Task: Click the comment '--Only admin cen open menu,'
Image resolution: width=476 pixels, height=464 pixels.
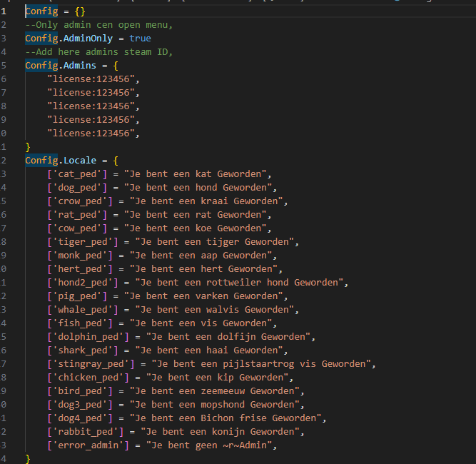Action: coord(99,25)
